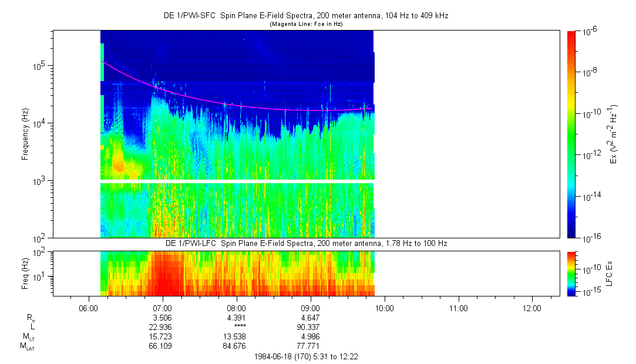Click the MLT value 13.538

(x=236, y=336)
